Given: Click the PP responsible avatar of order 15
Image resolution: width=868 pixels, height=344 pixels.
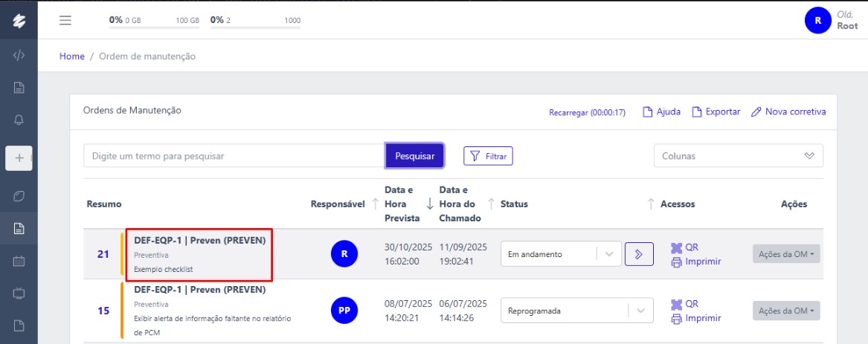Looking at the screenshot, I should click(344, 311).
